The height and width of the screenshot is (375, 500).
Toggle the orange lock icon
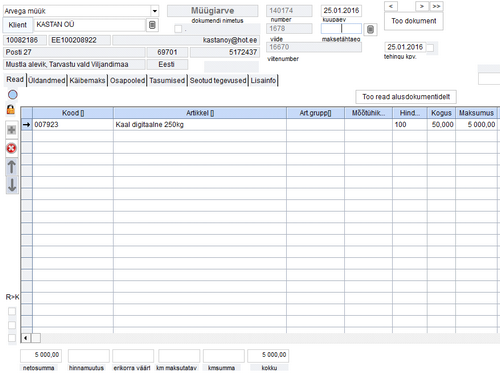pyautogui.click(x=11, y=109)
